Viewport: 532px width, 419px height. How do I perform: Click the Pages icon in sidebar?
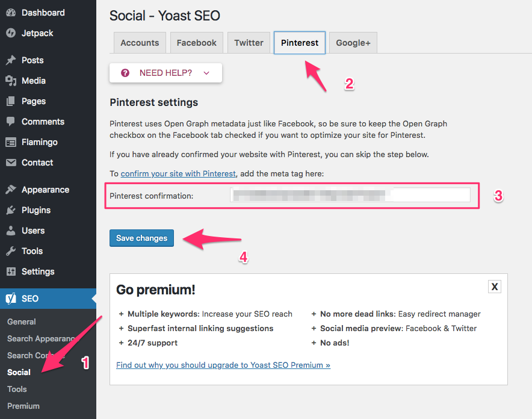click(x=12, y=101)
